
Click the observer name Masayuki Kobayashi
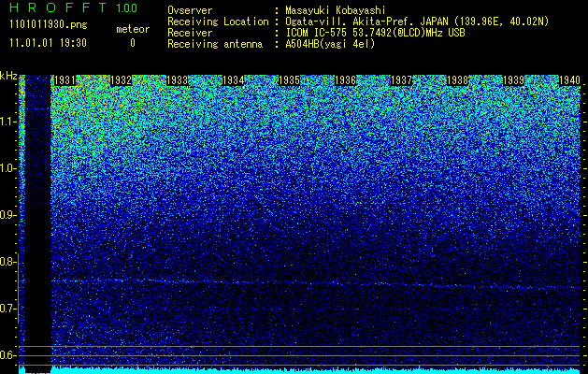pos(336,11)
